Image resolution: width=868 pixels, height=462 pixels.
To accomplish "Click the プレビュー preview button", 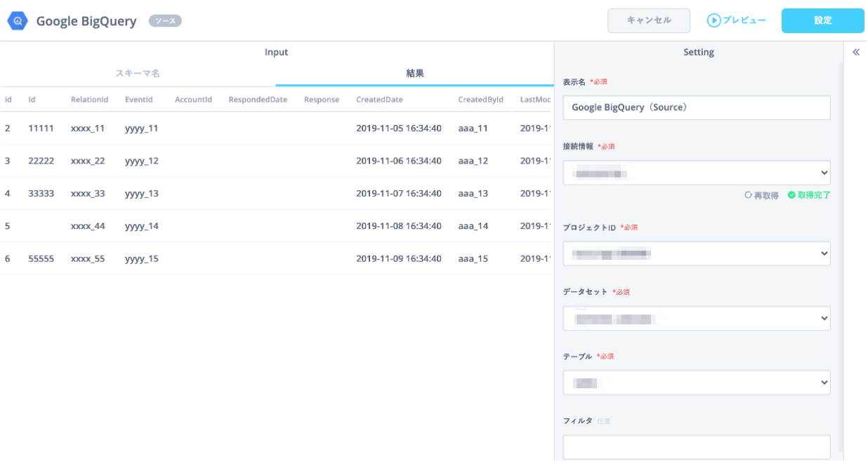I will [x=737, y=21].
